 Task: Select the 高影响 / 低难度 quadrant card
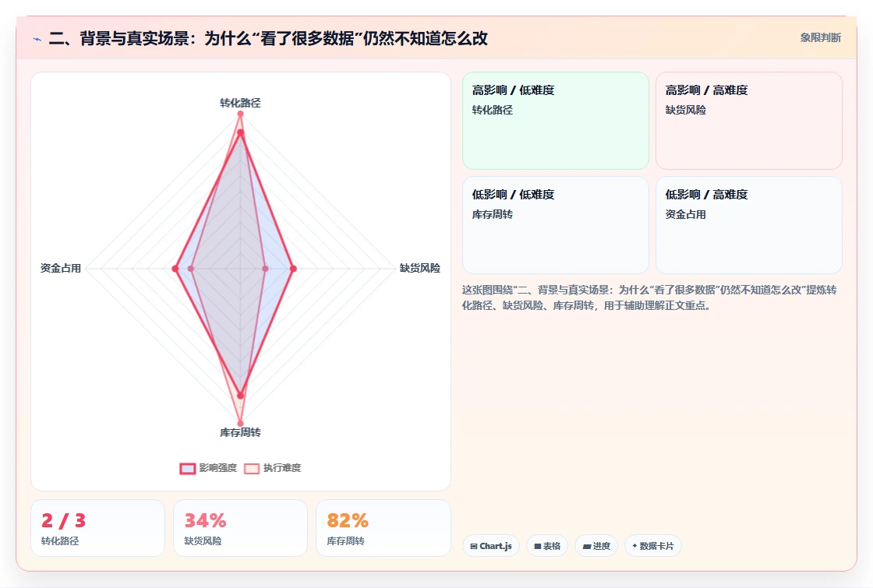tap(556, 121)
